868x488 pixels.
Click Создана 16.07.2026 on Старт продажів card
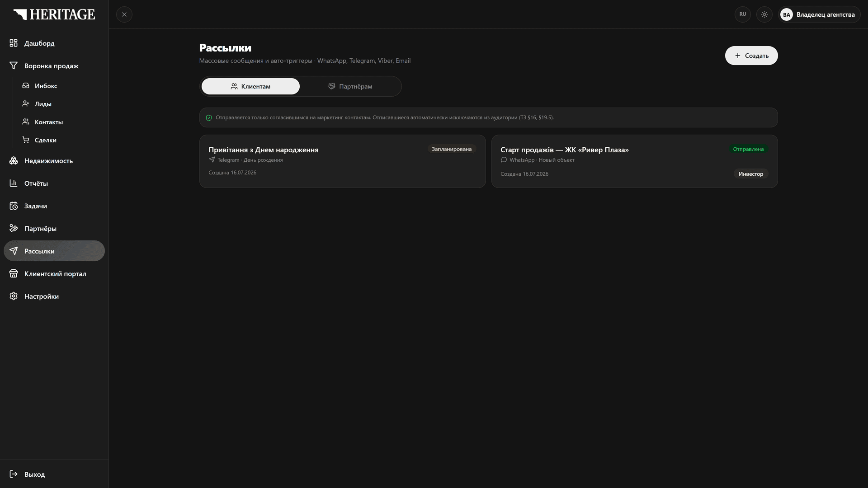524,174
